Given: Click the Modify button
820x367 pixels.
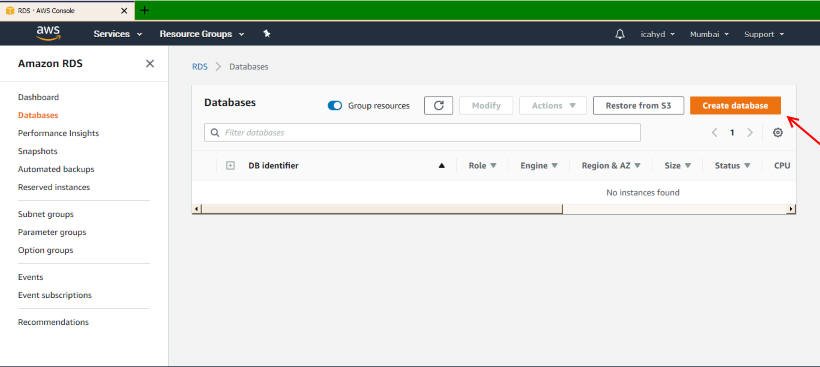Looking at the screenshot, I should pos(486,106).
